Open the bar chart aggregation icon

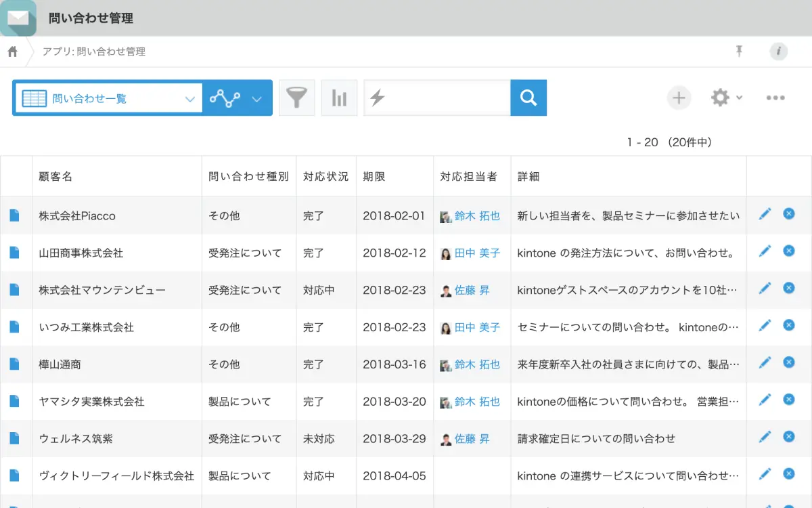click(339, 98)
